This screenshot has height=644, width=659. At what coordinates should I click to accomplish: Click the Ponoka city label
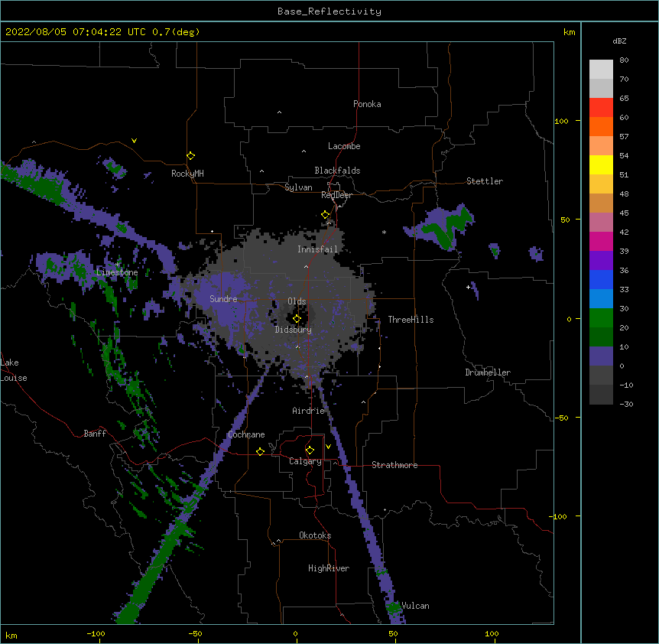pyautogui.click(x=367, y=104)
